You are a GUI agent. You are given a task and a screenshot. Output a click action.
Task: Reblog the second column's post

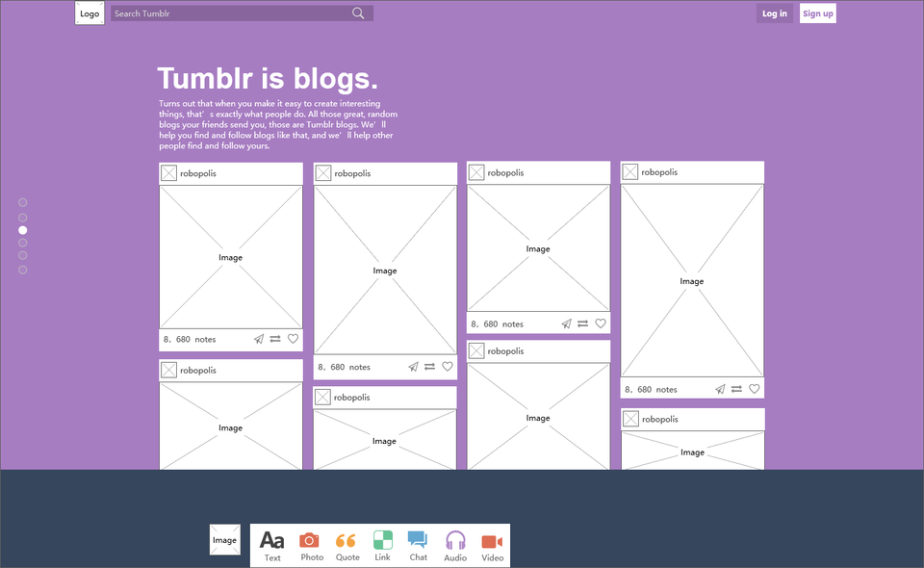[429, 367]
